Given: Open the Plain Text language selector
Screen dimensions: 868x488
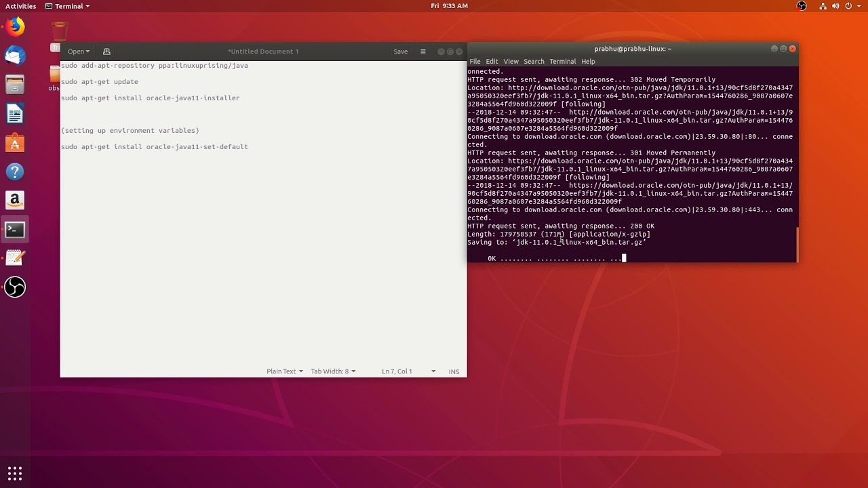Looking at the screenshot, I should (x=284, y=371).
